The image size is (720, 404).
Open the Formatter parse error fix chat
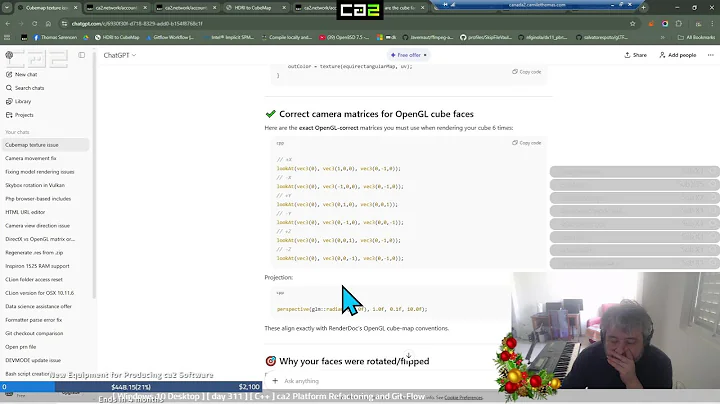click(x=45, y=320)
